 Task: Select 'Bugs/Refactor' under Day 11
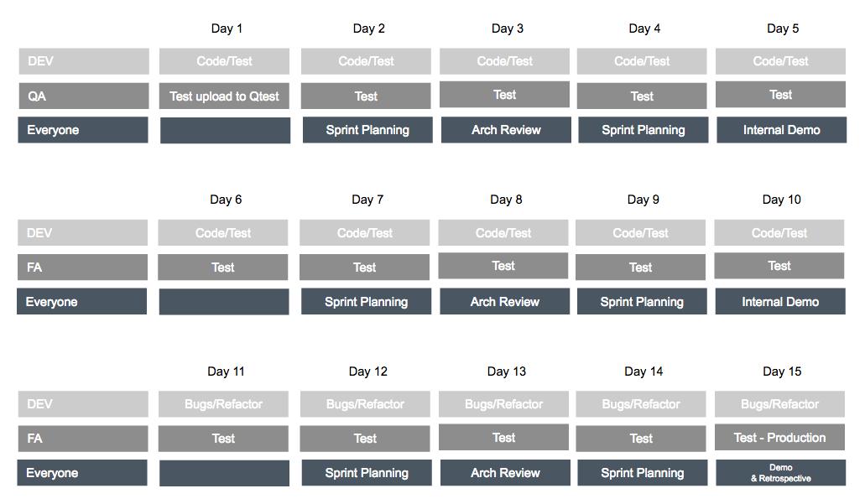pyautogui.click(x=223, y=404)
